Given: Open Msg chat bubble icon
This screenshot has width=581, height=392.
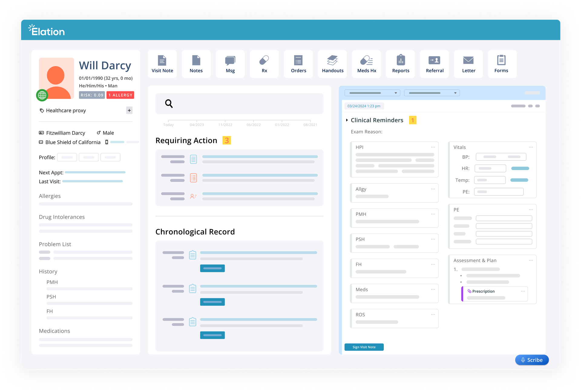Looking at the screenshot, I should (230, 61).
